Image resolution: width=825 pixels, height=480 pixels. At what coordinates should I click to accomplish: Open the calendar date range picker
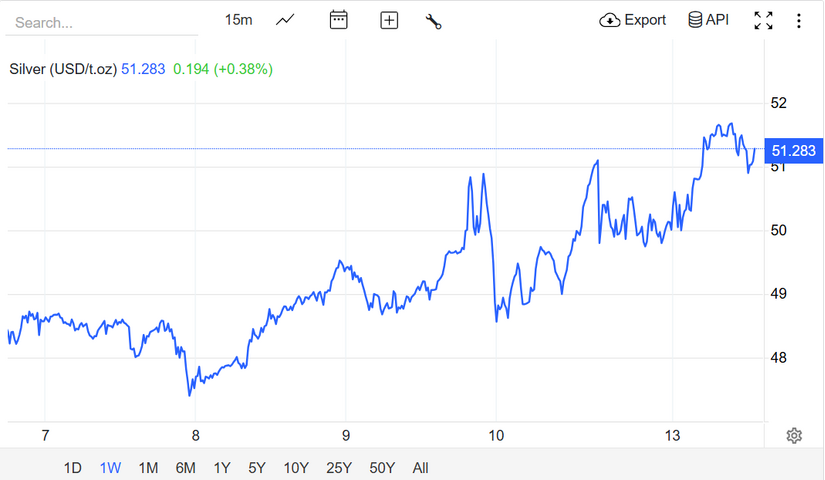click(x=339, y=20)
